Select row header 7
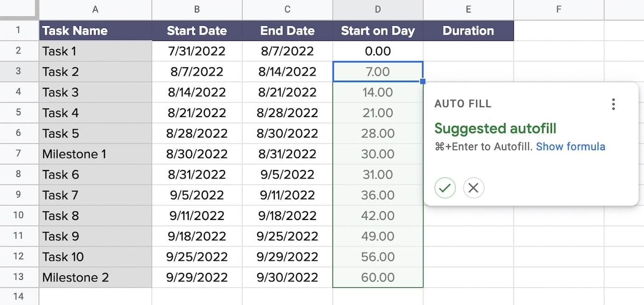This screenshot has width=644, height=305. click(x=19, y=154)
